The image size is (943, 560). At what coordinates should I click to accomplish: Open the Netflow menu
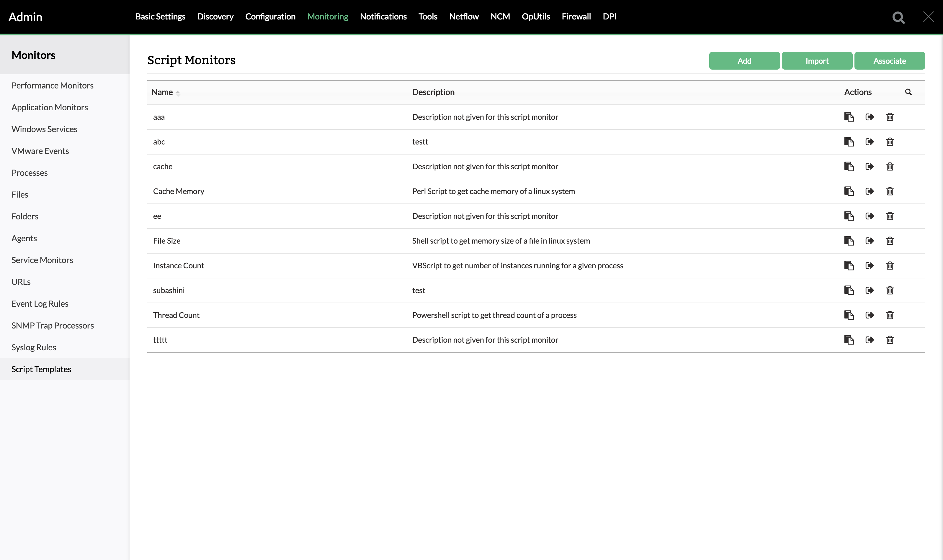[463, 17]
